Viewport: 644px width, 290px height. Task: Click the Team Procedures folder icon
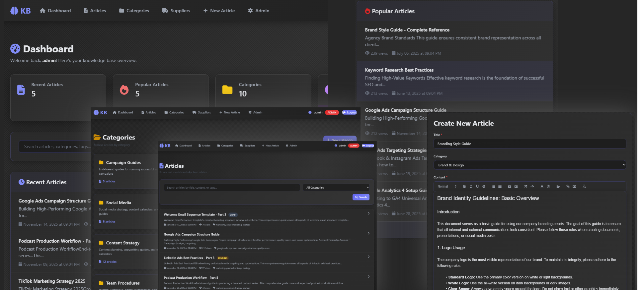(101, 283)
